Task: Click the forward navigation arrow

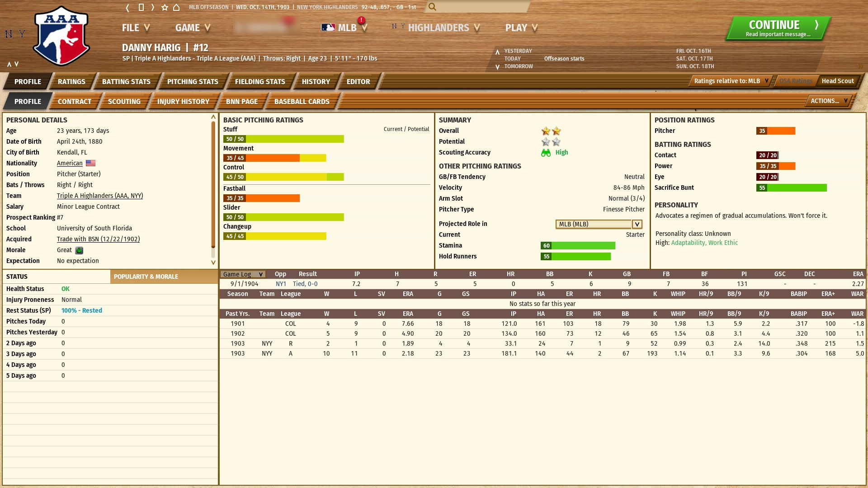Action: [153, 7]
